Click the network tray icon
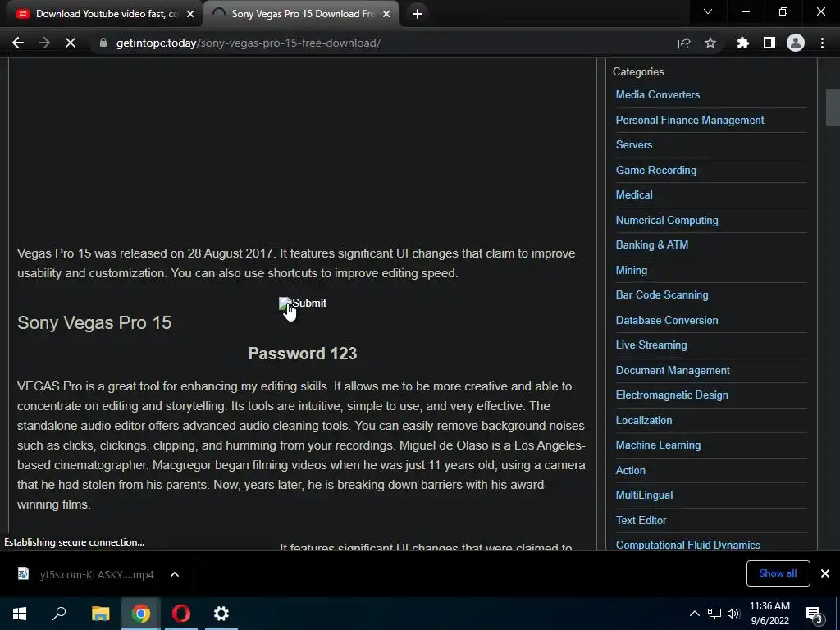This screenshot has height=630, width=840. point(714,614)
